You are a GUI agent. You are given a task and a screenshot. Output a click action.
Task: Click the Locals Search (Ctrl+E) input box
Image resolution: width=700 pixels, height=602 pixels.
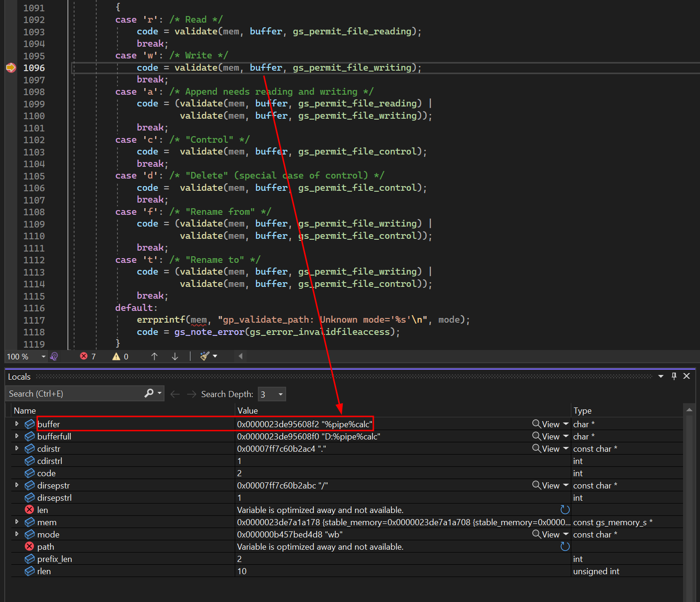(x=75, y=394)
